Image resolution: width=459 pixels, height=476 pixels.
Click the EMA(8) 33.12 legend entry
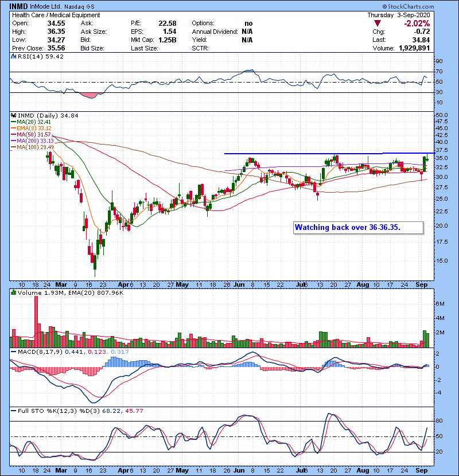click(32, 128)
